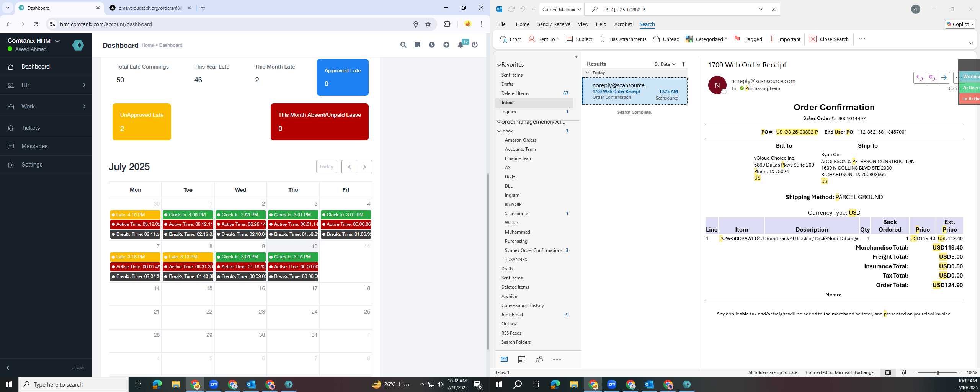The width and height of the screenshot is (980, 392).
Task: Click the yellow UnApproved Late card
Action: click(142, 122)
